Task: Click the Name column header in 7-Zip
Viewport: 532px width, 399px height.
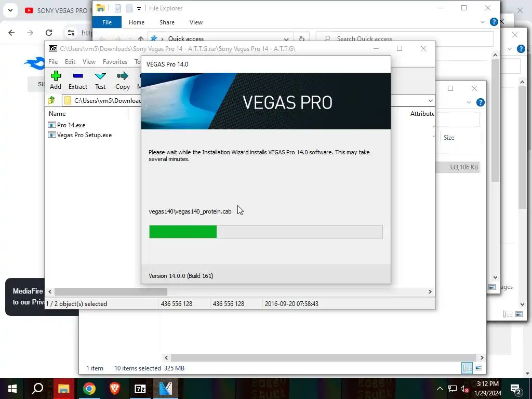Action: tap(57, 114)
